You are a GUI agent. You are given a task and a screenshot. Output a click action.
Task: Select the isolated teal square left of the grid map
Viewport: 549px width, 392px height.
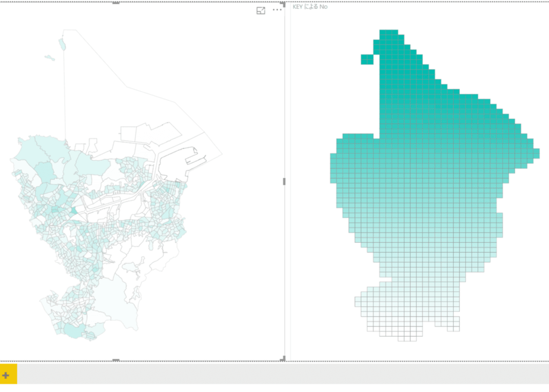coord(367,59)
